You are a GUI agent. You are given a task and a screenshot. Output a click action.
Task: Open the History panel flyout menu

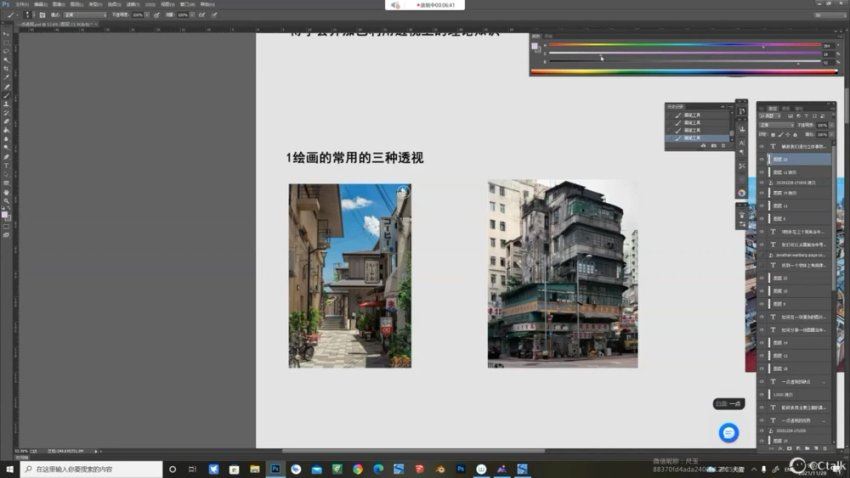point(730,107)
